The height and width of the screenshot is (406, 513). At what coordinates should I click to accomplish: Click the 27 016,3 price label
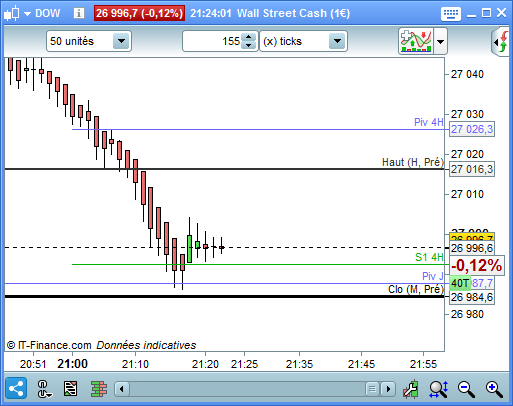pyautogui.click(x=472, y=169)
